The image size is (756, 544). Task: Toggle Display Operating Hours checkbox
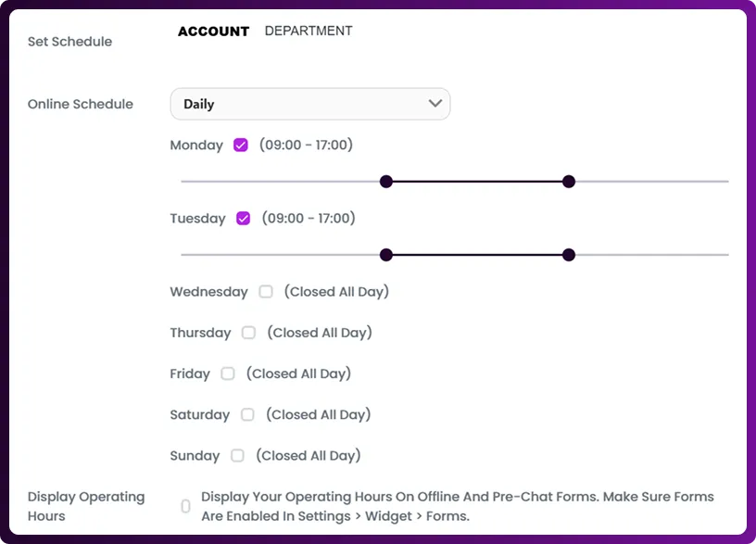point(185,506)
